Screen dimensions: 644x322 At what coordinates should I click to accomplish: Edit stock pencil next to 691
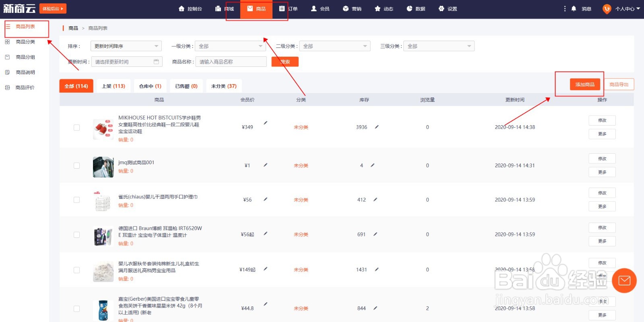pyautogui.click(x=375, y=234)
